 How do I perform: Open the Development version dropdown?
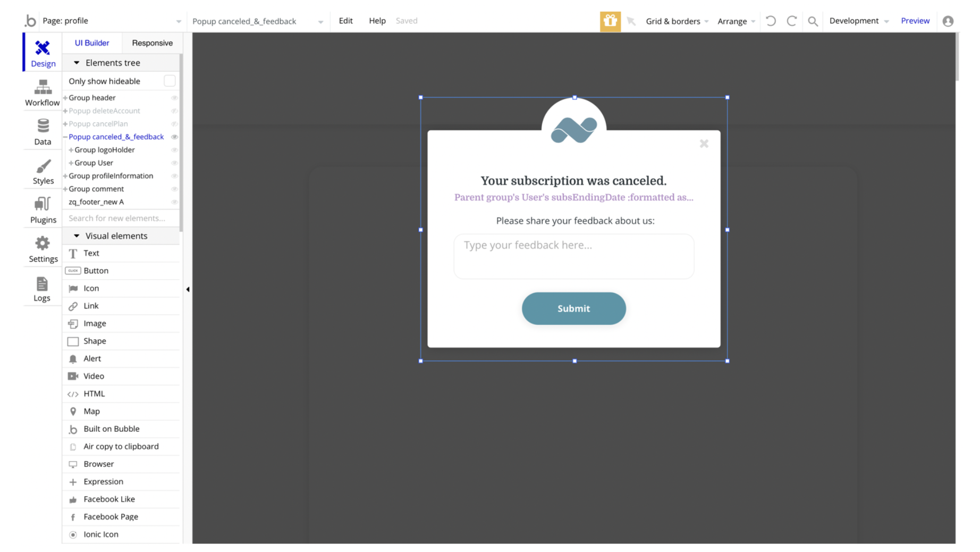coord(858,21)
